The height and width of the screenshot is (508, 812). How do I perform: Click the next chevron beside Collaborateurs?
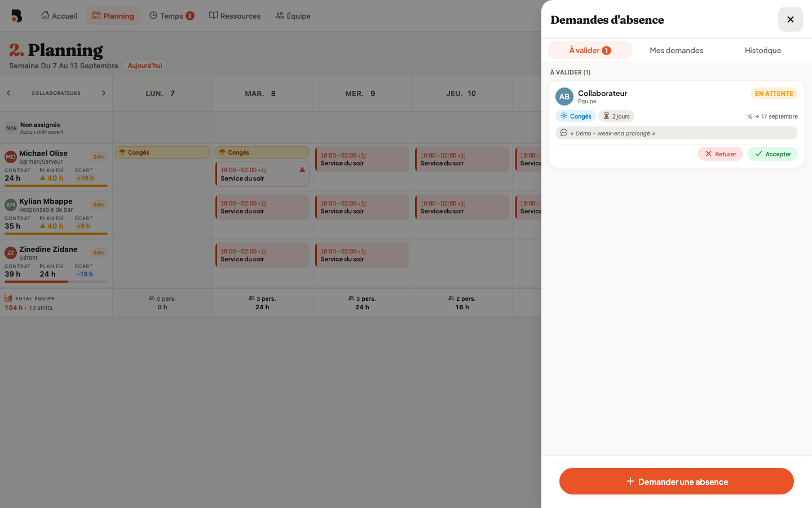coord(104,93)
